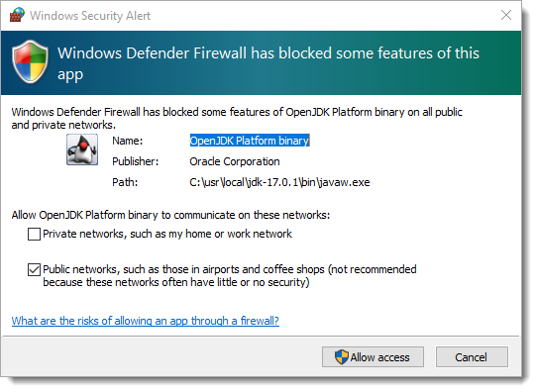Click the Oracle Corporation publisher text

[235, 161]
